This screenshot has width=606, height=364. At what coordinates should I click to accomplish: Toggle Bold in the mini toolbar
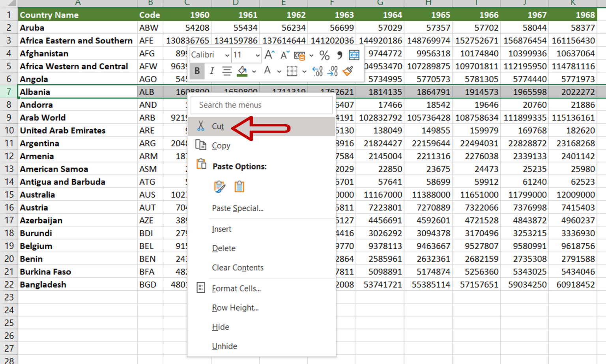(197, 71)
